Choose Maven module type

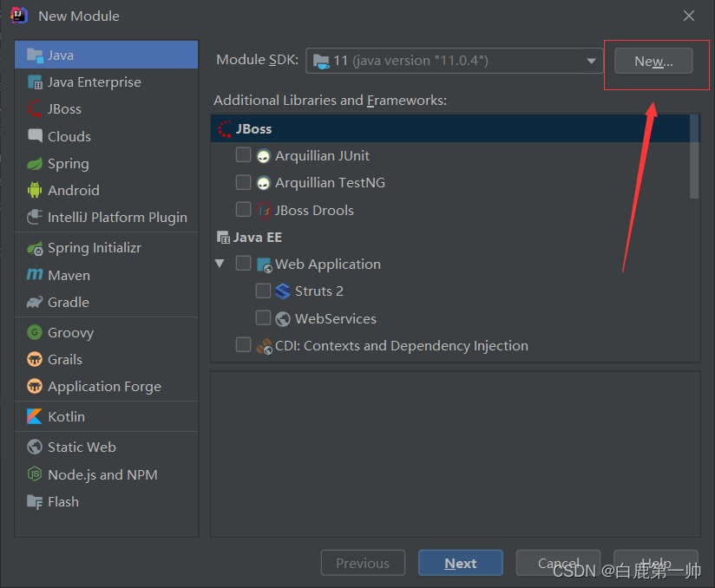coord(106,275)
